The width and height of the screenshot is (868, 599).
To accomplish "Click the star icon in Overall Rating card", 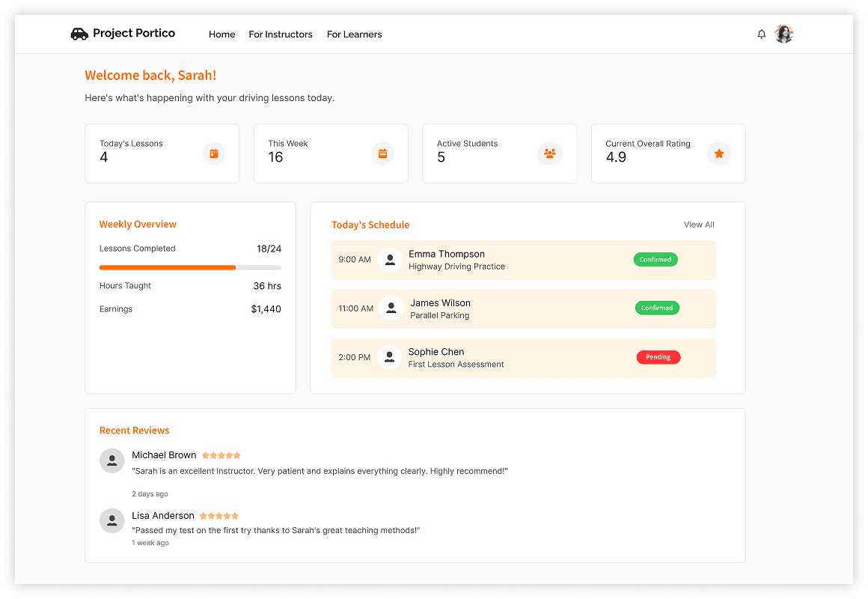I will [719, 153].
